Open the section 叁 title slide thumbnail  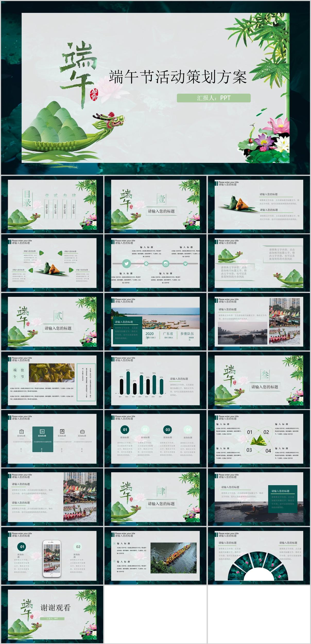(x=259, y=380)
